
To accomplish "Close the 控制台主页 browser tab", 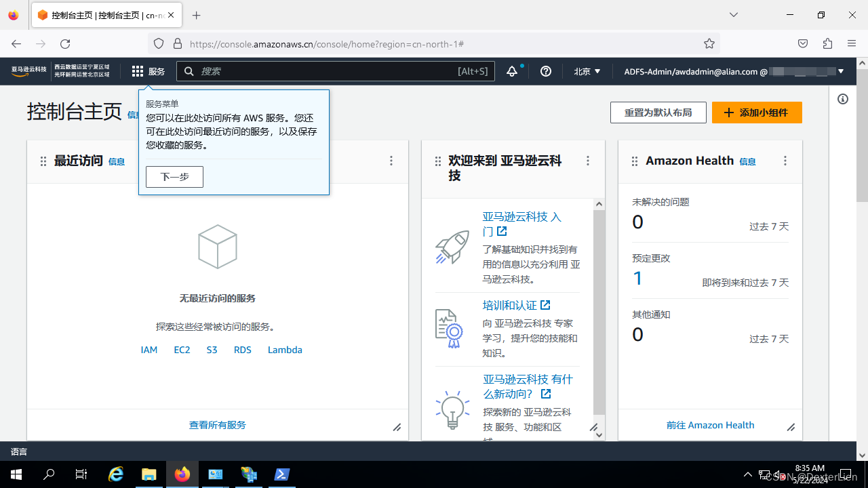I will (x=170, y=15).
